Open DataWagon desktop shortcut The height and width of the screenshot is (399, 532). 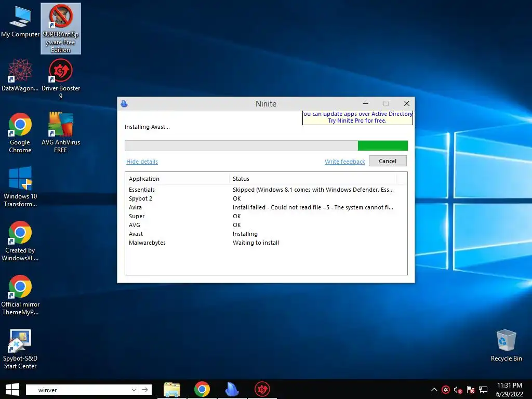click(x=20, y=75)
